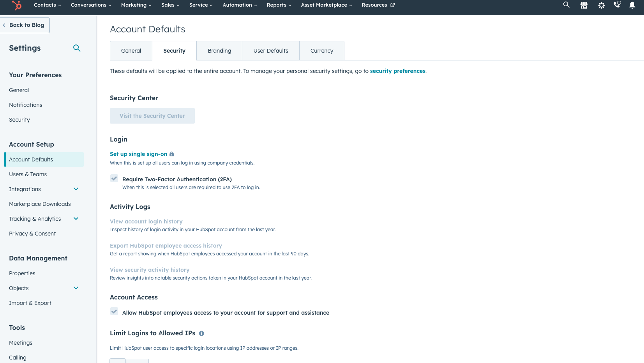Open Users & Teams settings
Viewport: 644px width, 363px height.
28,174
